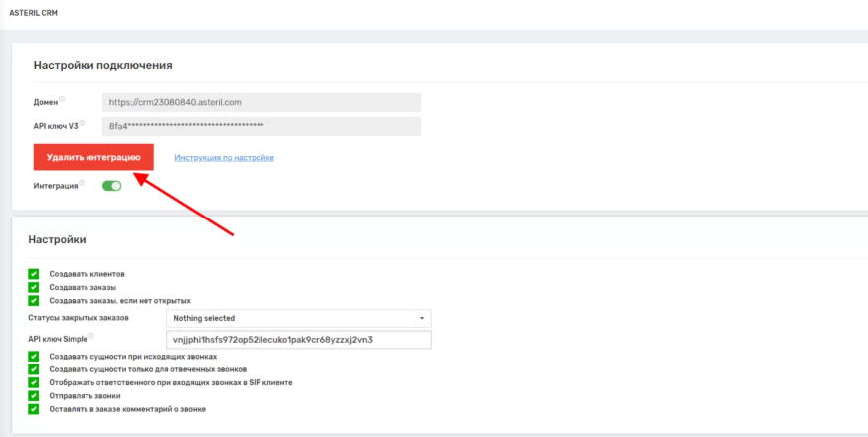868x437 pixels.
Task: Focus the API ключ Simple text field
Action: pos(297,340)
